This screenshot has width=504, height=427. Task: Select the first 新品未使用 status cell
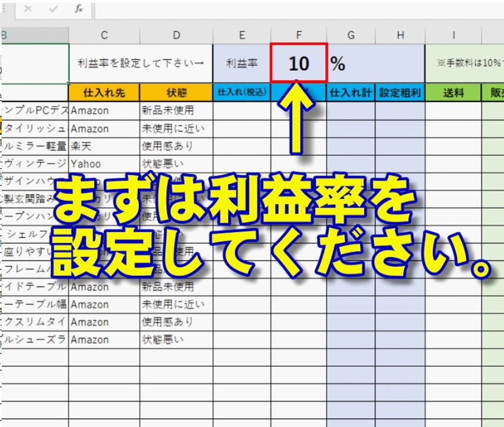[x=176, y=111]
